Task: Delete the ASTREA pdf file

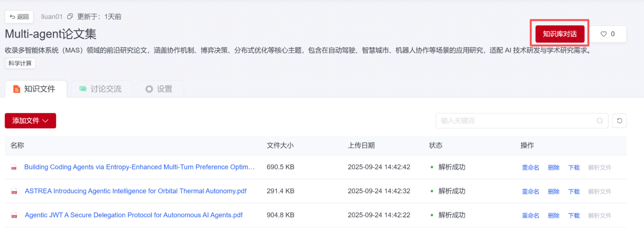Action: [x=553, y=191]
